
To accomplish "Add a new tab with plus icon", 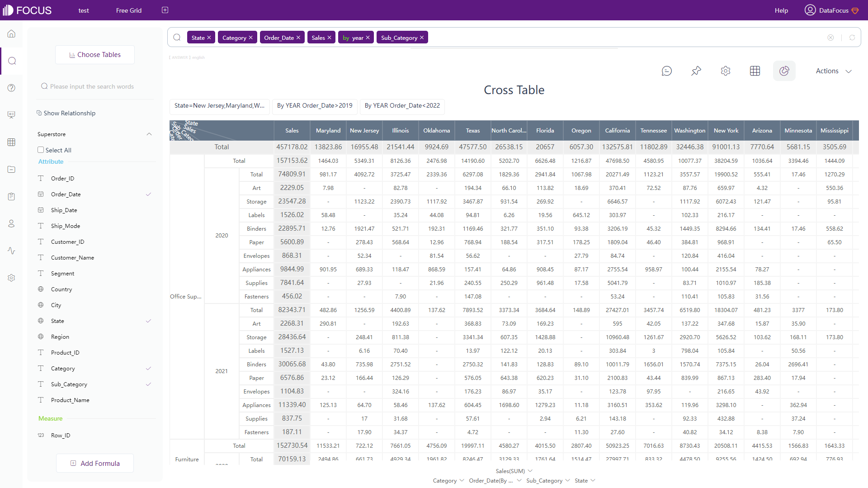I will (x=165, y=10).
